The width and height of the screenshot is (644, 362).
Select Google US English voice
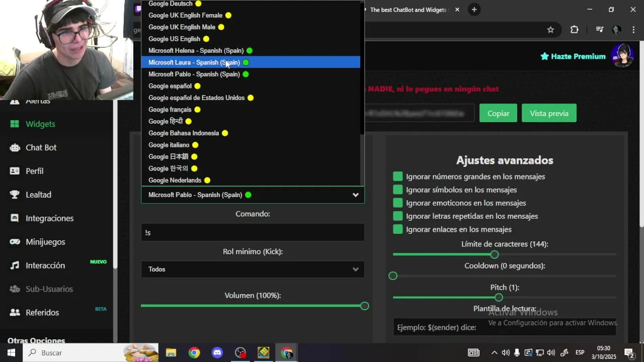(251, 39)
